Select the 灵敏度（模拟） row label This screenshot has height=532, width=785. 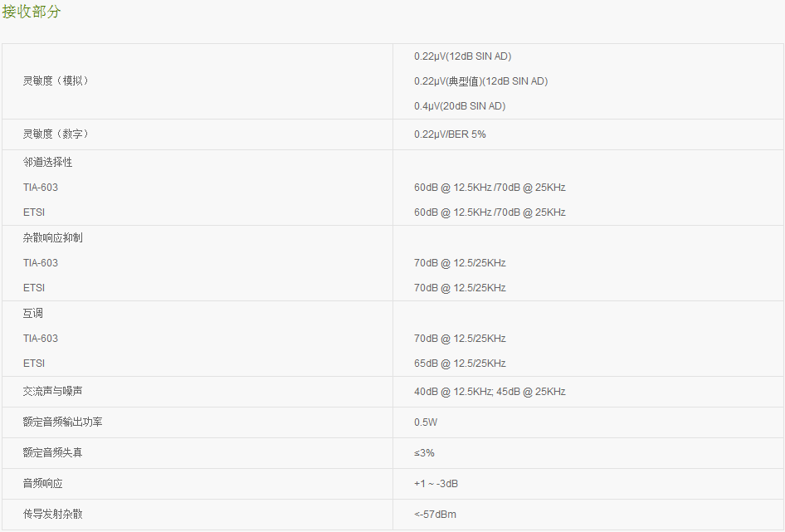[x=56, y=81]
